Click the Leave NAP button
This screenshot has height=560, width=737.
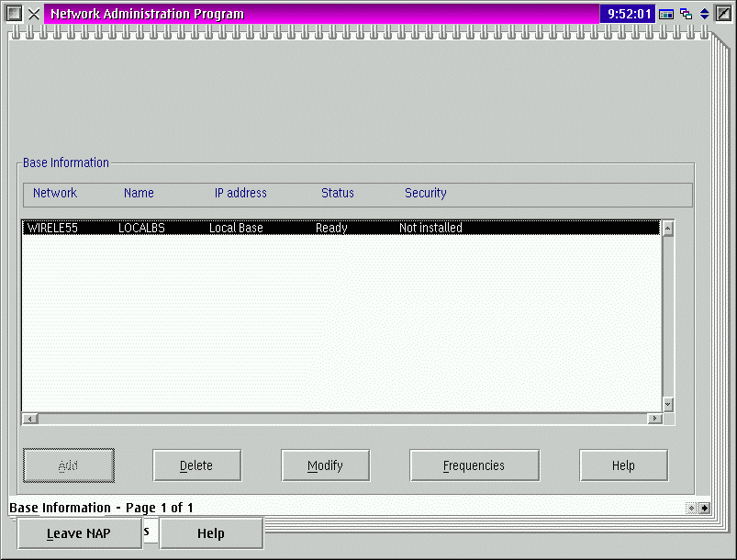tap(80, 533)
